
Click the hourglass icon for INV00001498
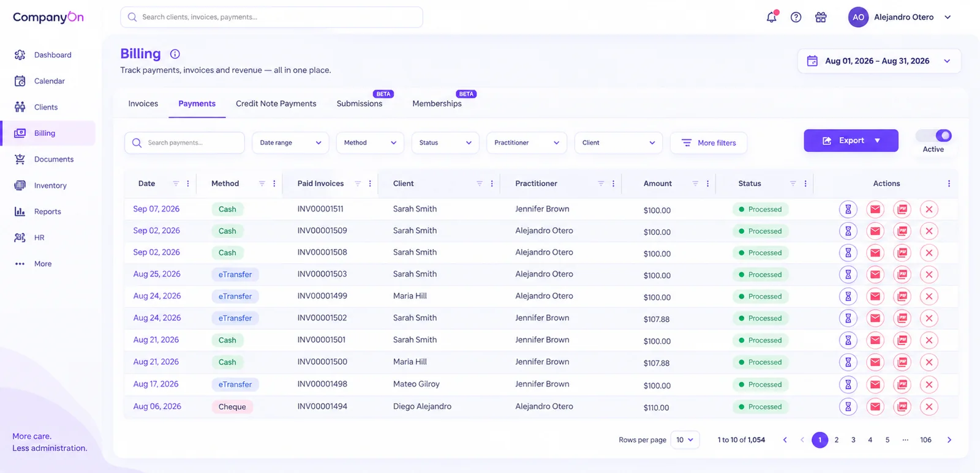[848, 384]
